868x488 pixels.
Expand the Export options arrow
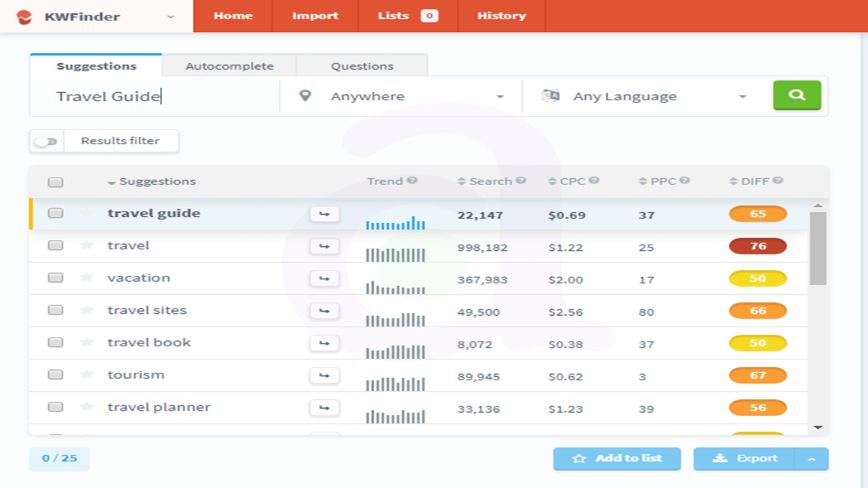tap(811, 459)
